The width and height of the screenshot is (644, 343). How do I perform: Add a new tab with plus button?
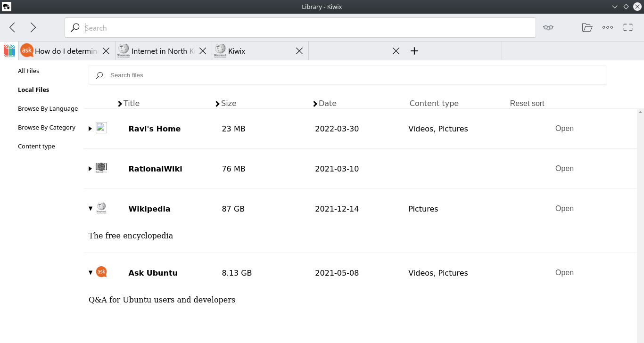tap(414, 51)
